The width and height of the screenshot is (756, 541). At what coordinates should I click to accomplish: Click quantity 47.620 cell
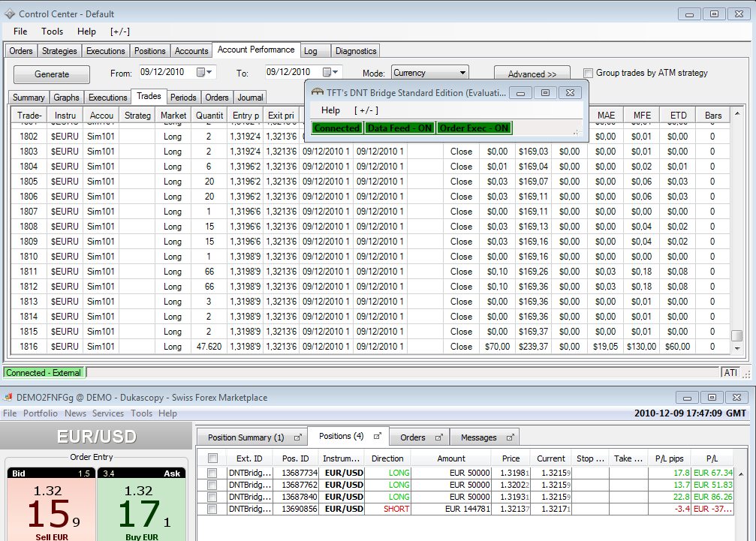(209, 347)
